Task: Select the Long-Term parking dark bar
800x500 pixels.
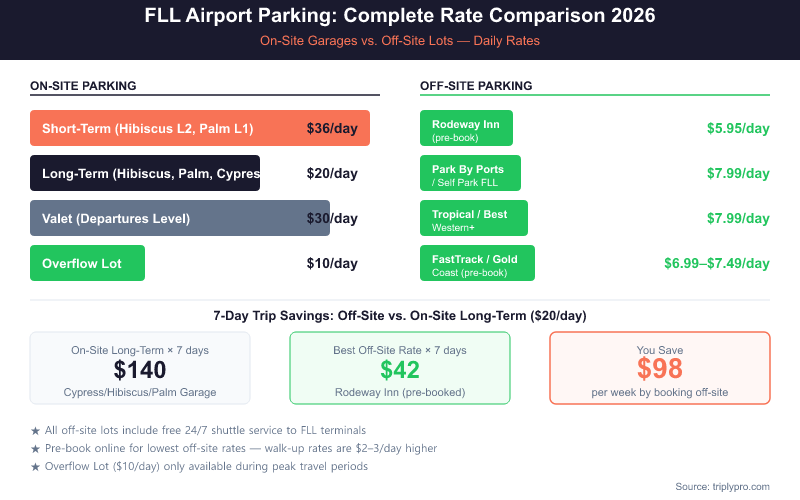Action: (145, 173)
